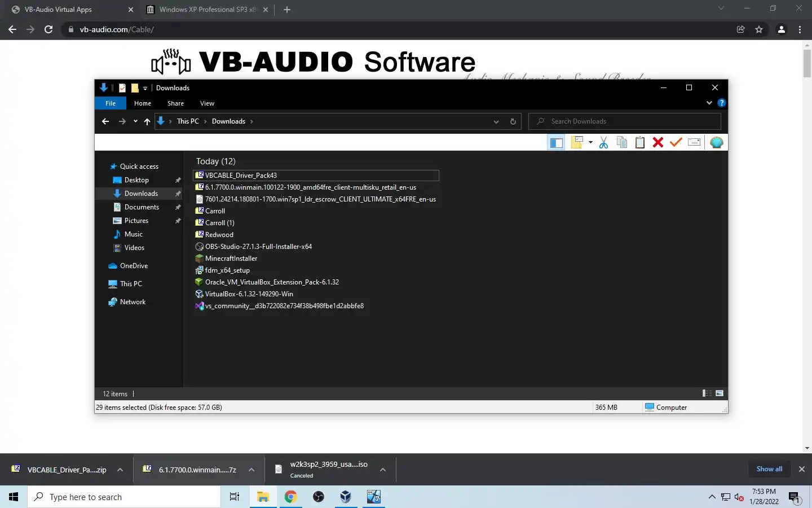Screen dimensions: 812x508
Task: Open VirtualBox from the taskbar
Action: (346, 497)
